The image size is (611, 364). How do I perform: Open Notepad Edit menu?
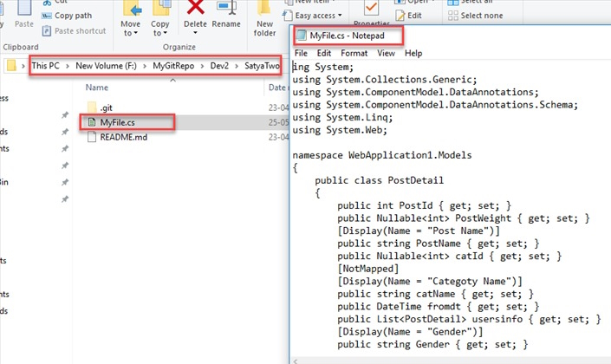(324, 53)
